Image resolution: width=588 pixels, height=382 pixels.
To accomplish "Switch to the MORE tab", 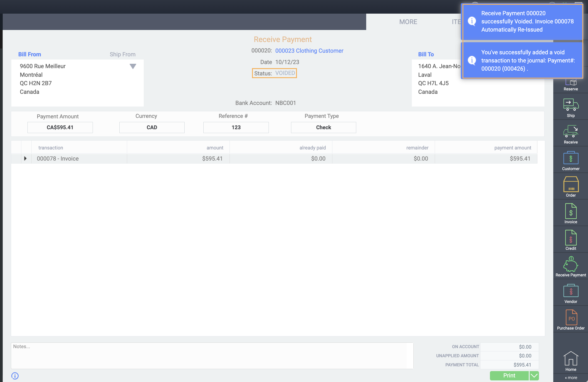I will pyautogui.click(x=408, y=22).
